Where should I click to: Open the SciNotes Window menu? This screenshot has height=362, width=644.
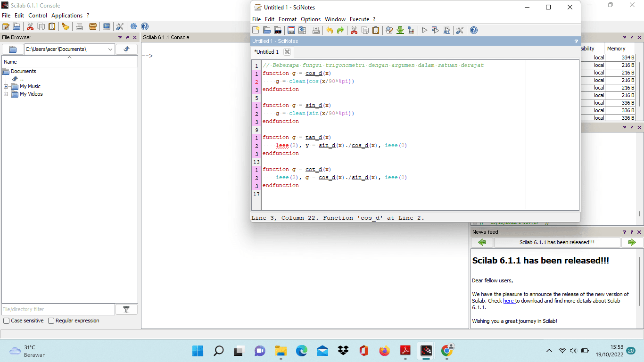pos(335,19)
